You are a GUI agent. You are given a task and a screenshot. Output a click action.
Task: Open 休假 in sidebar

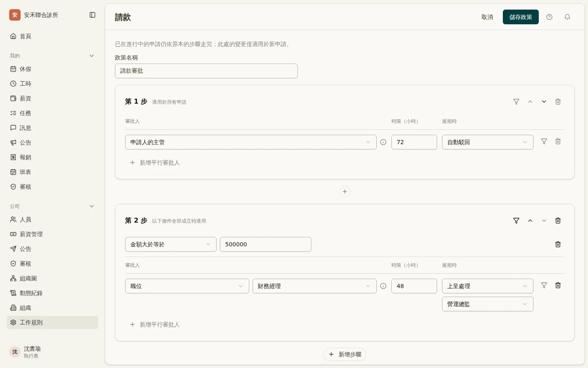(x=52, y=69)
